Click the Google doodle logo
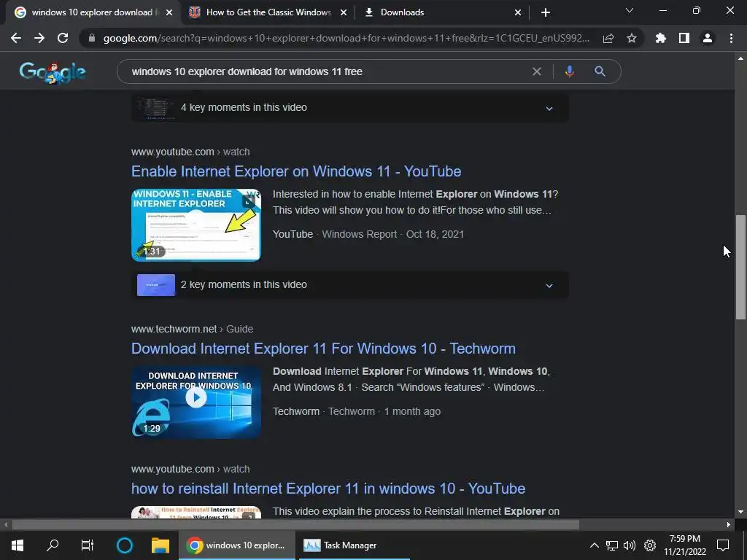This screenshot has height=560, width=747. pos(53,73)
